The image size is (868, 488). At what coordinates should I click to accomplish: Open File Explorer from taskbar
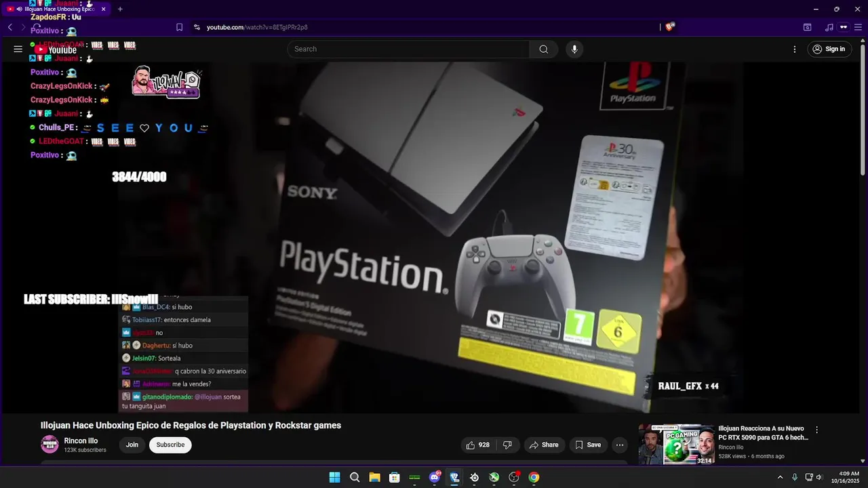click(x=374, y=477)
